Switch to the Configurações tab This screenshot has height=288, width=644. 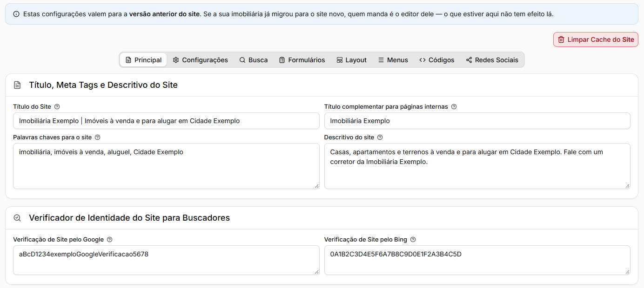pyautogui.click(x=201, y=60)
